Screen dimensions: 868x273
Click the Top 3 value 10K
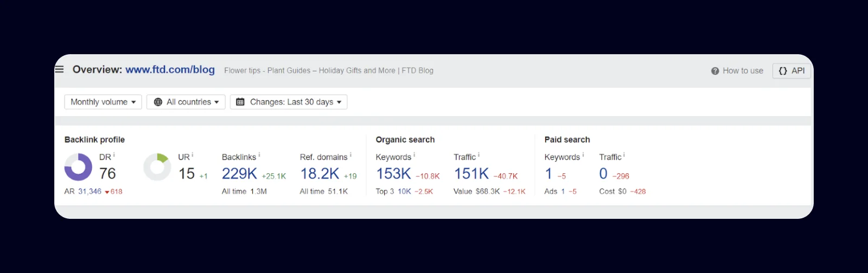[x=404, y=191]
